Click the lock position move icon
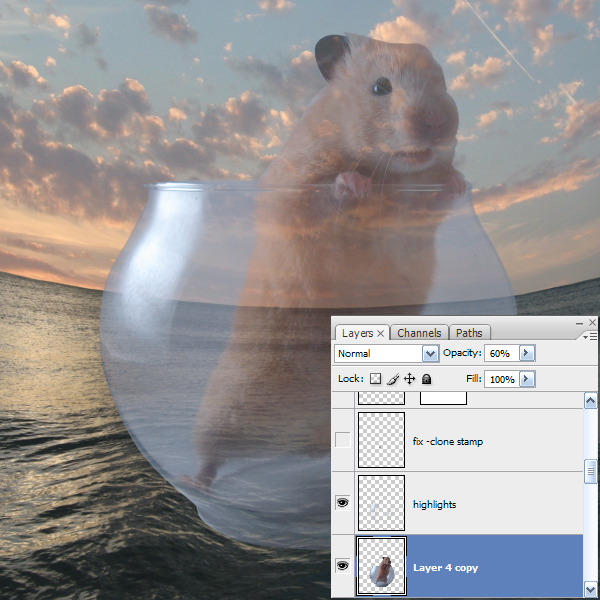Screen dimensions: 600x600 (409, 380)
